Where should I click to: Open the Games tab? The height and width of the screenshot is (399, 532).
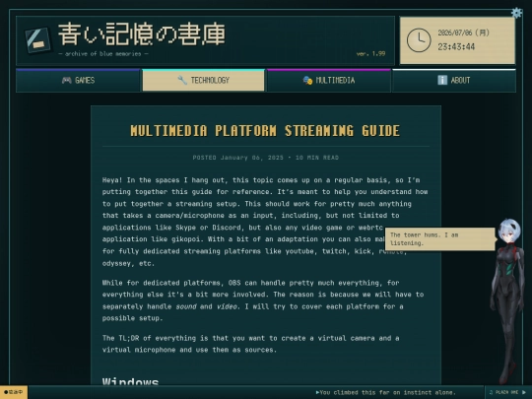point(78,81)
